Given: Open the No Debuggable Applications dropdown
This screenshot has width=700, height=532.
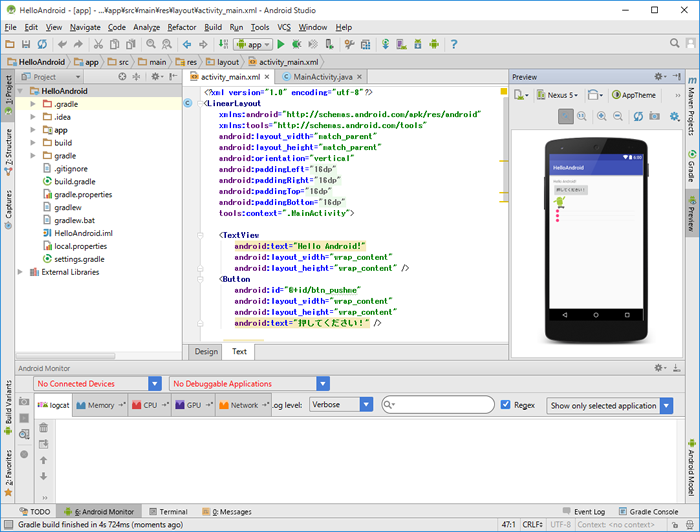Looking at the screenshot, I should [249, 383].
